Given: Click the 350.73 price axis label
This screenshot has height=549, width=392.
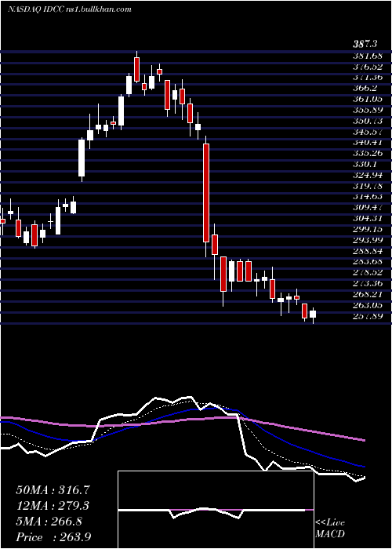Looking at the screenshot, I should tap(368, 121).
